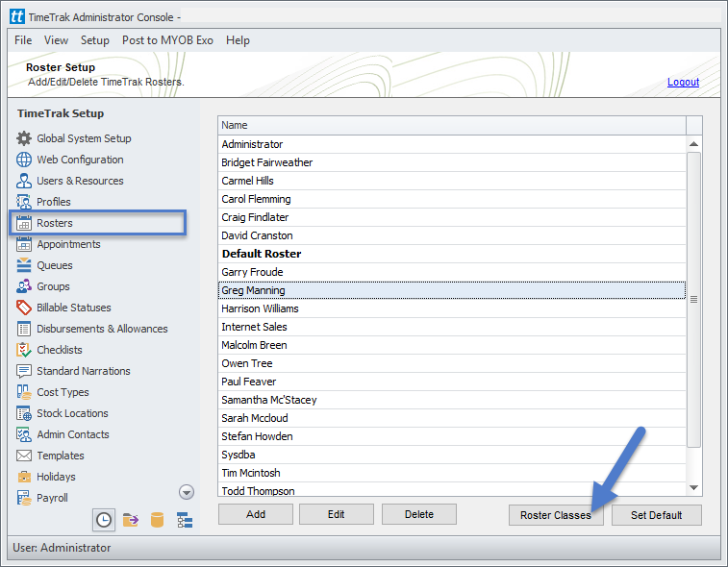Click the Roster Classes button
Screen dimensions: 728x567
556,515
